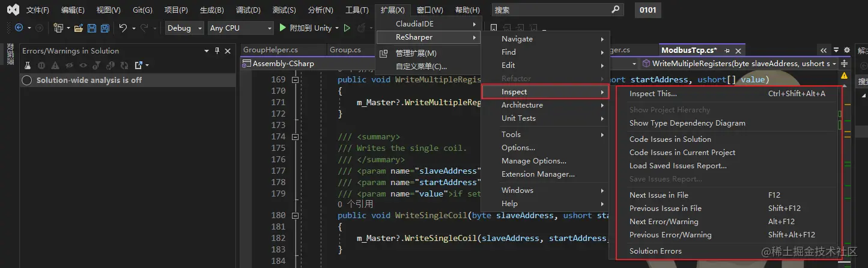Click the refresh icon in the Errors panel toolbar
The width and height of the screenshot is (868, 268).
(124, 65)
